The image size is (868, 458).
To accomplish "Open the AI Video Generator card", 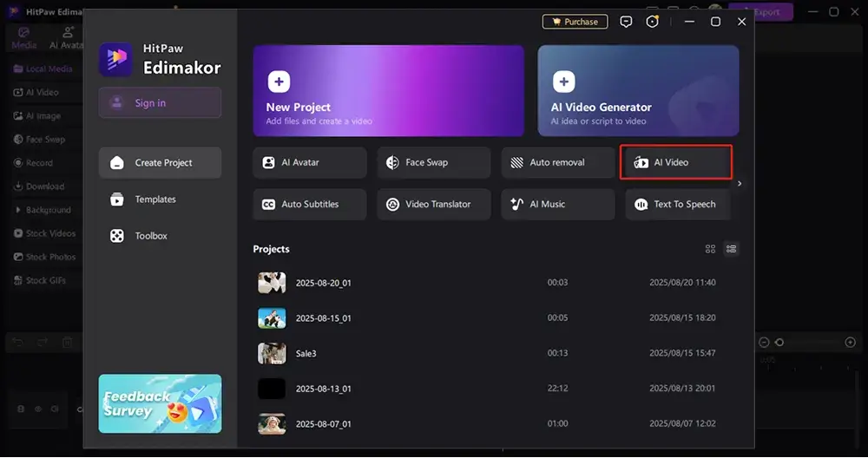I will [x=638, y=91].
